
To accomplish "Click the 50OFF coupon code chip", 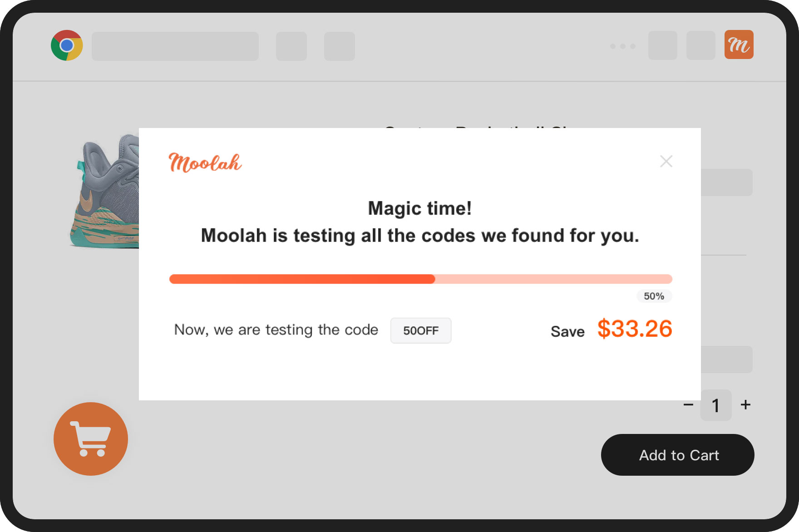I will [x=420, y=330].
